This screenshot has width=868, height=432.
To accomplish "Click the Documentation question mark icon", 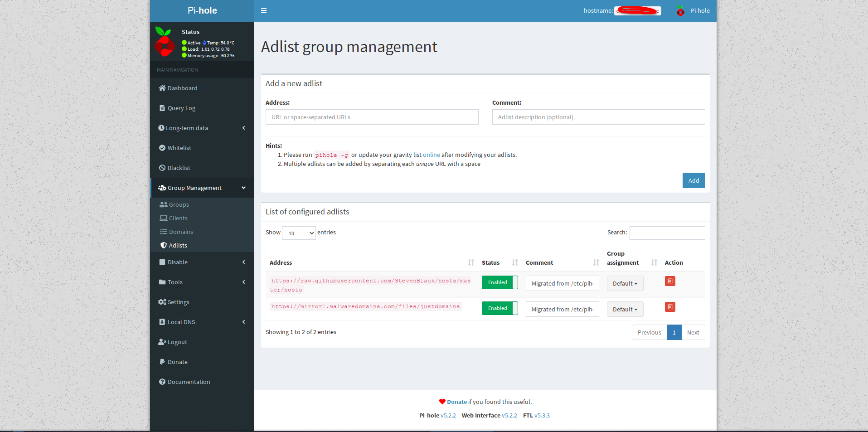I will click(162, 382).
